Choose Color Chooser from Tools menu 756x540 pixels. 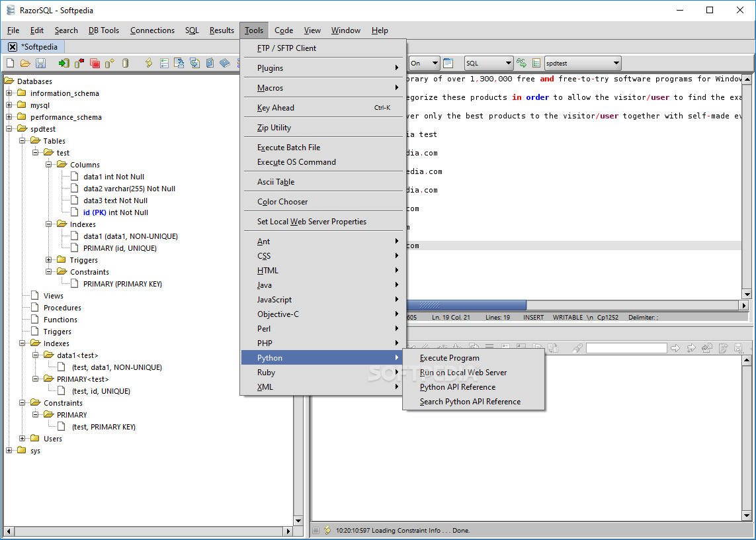pos(323,202)
